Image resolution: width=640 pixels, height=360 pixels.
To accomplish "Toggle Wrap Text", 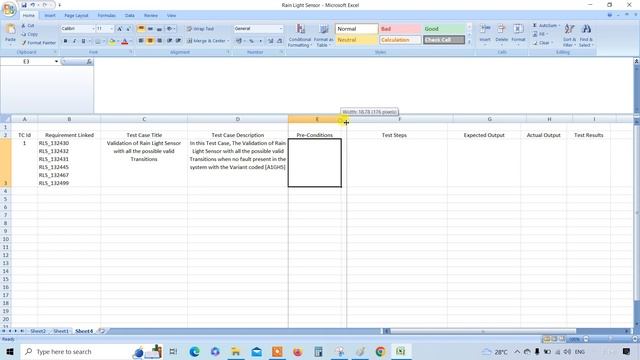I will pyautogui.click(x=200, y=29).
